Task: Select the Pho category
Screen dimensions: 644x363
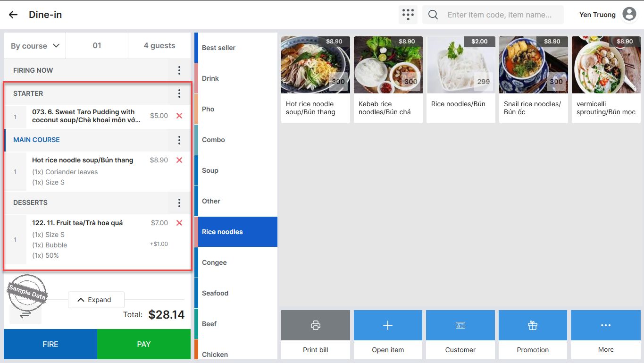Action: (236, 109)
